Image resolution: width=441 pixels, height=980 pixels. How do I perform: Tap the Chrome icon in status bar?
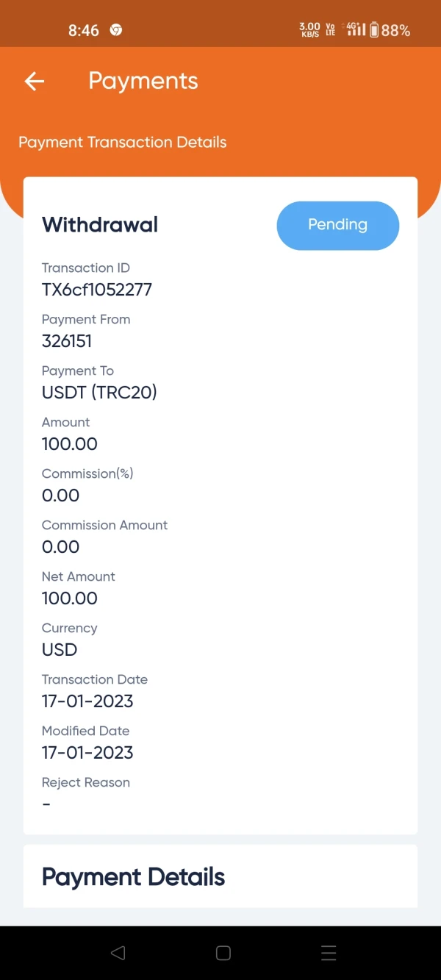[x=115, y=30]
